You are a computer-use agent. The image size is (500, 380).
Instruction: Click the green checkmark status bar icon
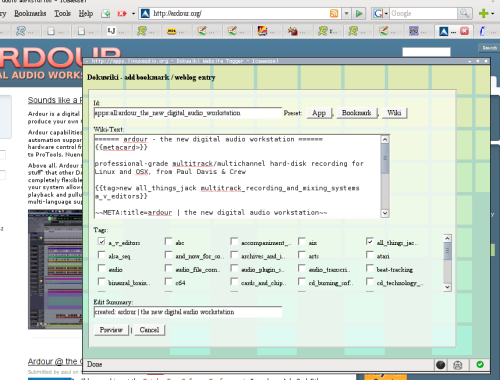click(480, 364)
